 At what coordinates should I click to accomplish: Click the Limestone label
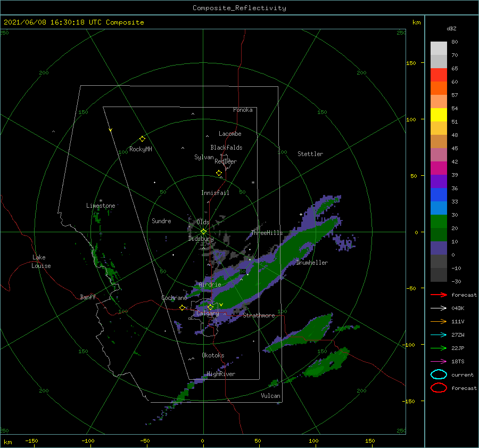click(101, 206)
